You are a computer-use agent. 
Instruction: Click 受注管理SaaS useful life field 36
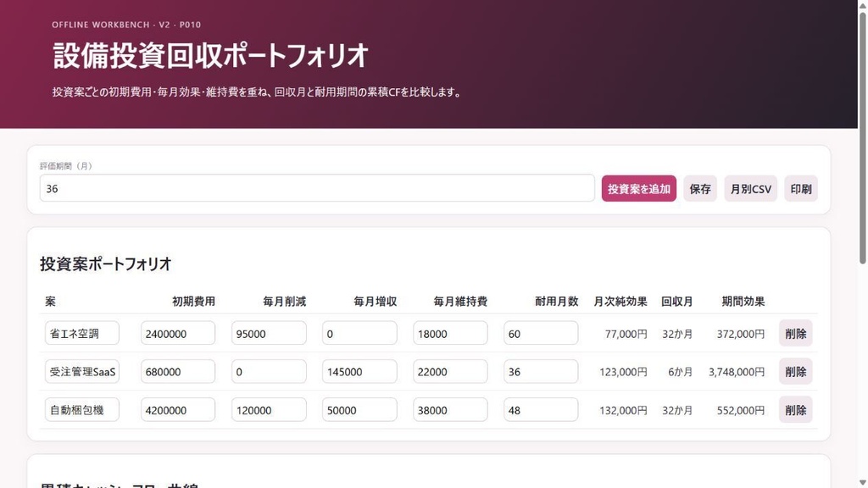tap(541, 372)
